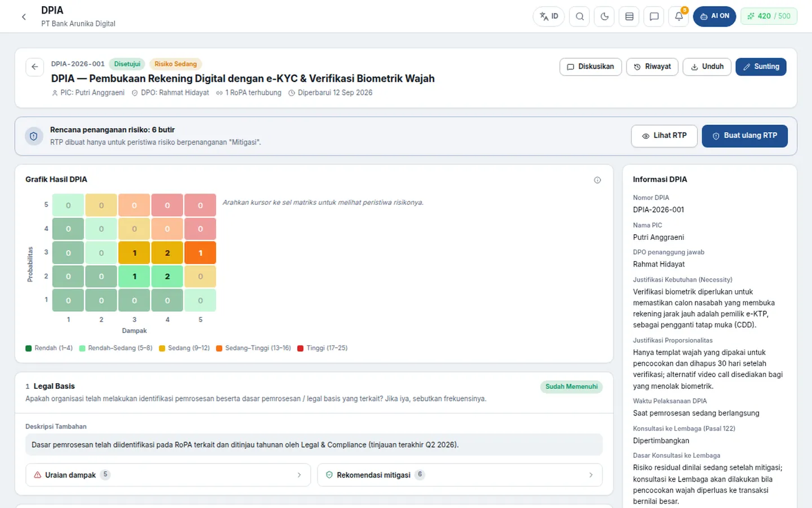Edit the DPIA with Sunting

click(x=761, y=67)
